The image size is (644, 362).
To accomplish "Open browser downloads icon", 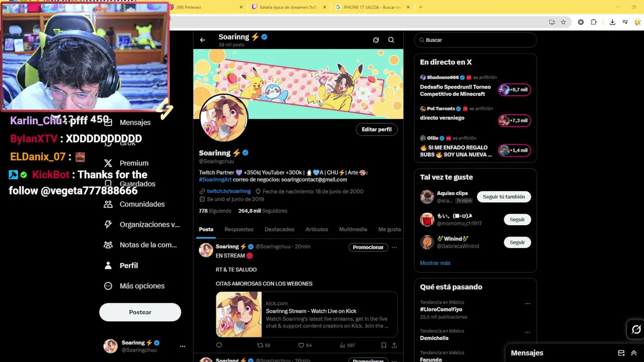I will pyautogui.click(x=612, y=22).
